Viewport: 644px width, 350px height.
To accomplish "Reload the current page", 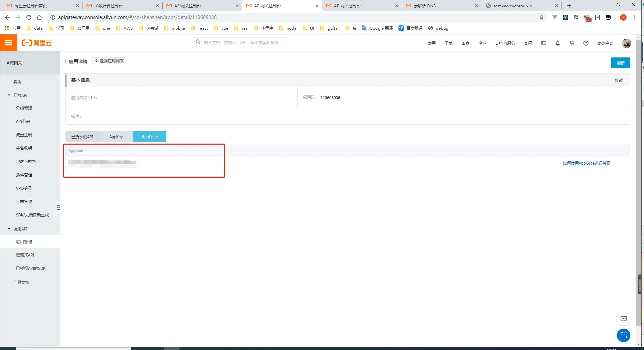I will 29,17.
